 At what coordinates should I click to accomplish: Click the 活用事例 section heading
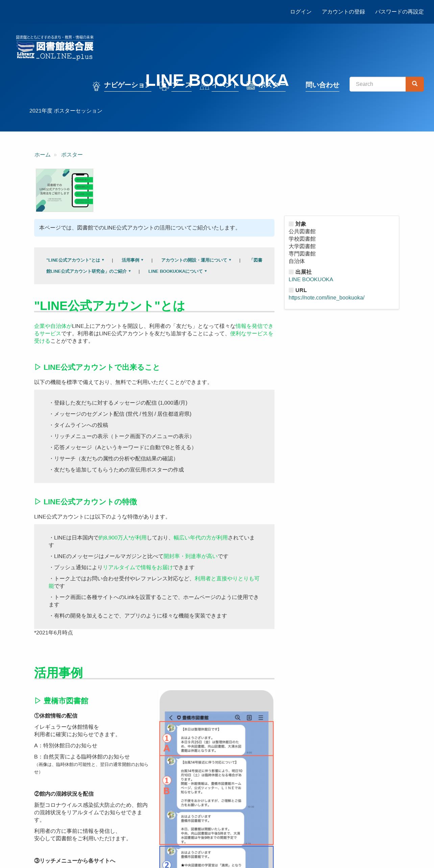click(x=58, y=673)
